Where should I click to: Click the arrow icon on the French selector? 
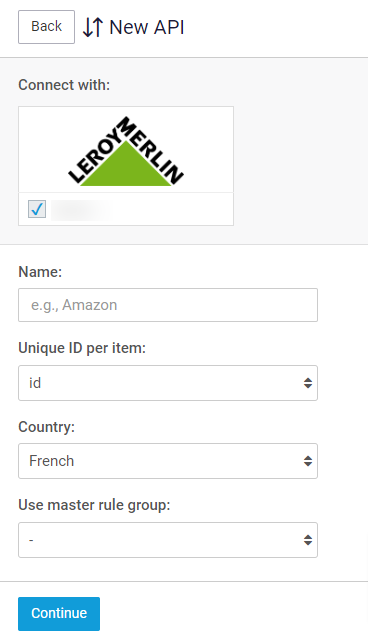[308, 461]
